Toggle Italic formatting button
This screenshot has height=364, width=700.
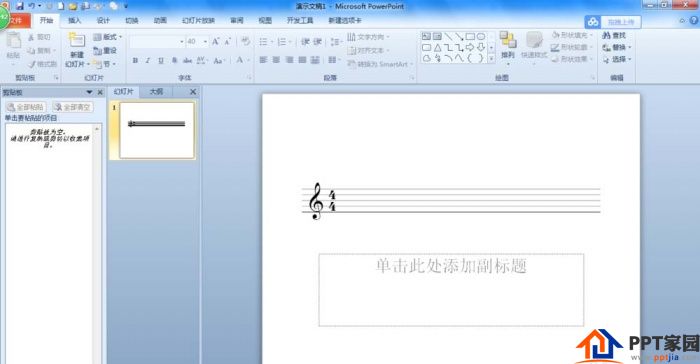(x=148, y=60)
